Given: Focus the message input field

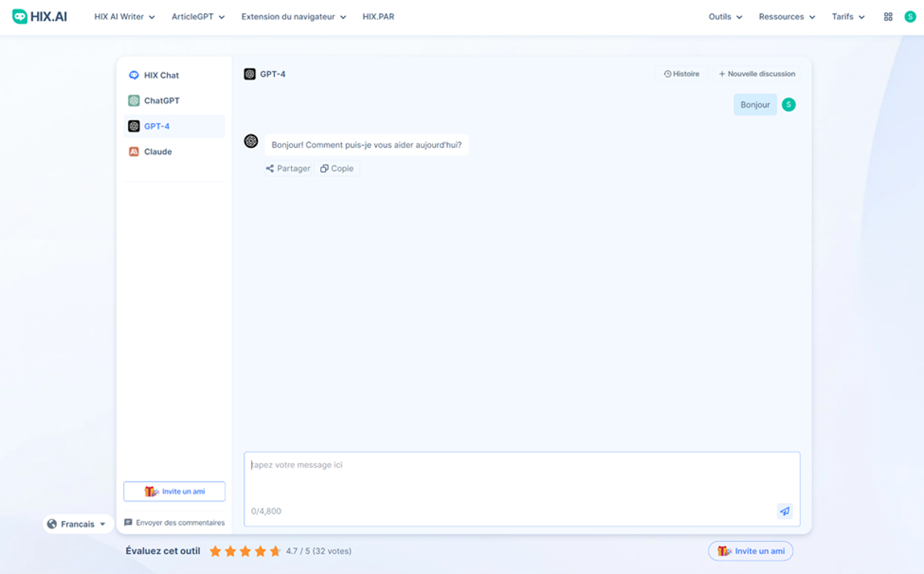Looking at the screenshot, I should 522,489.
